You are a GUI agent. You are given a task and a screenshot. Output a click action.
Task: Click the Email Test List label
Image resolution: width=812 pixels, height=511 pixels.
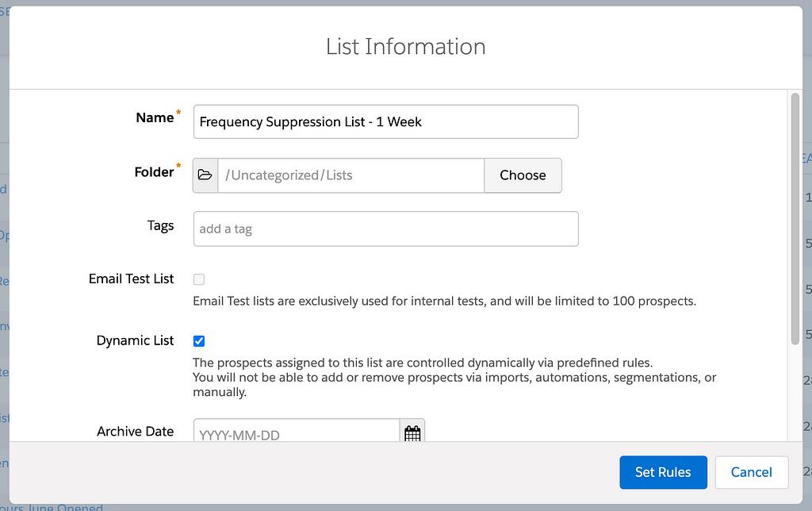[x=131, y=279]
